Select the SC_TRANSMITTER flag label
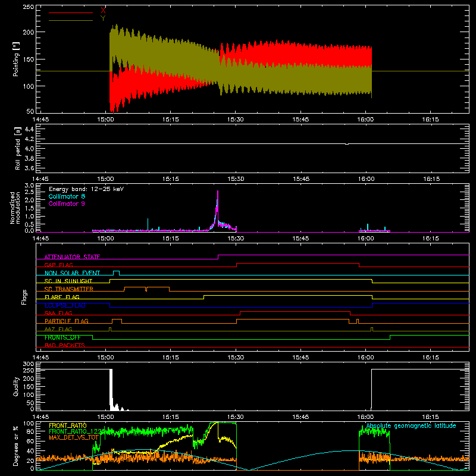This screenshot has width=476, height=476. pos(68,289)
